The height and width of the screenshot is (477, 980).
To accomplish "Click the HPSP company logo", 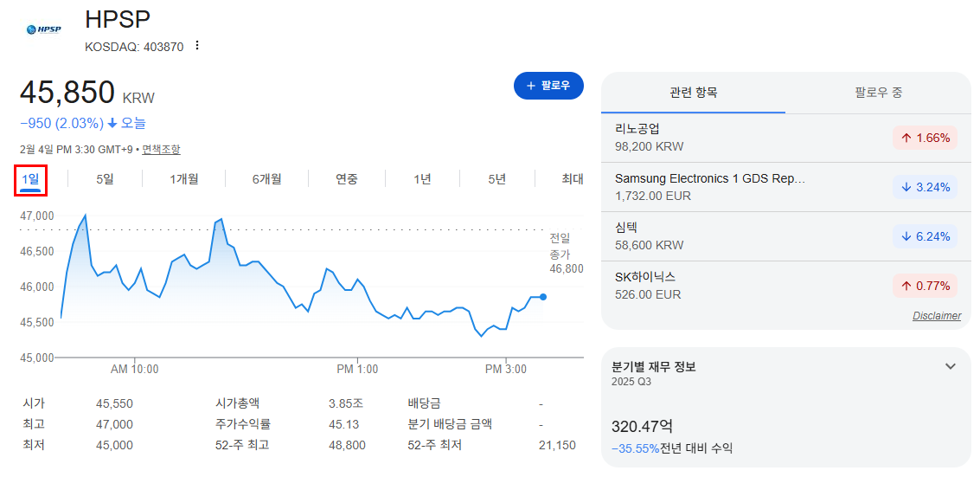I will pyautogui.click(x=44, y=29).
